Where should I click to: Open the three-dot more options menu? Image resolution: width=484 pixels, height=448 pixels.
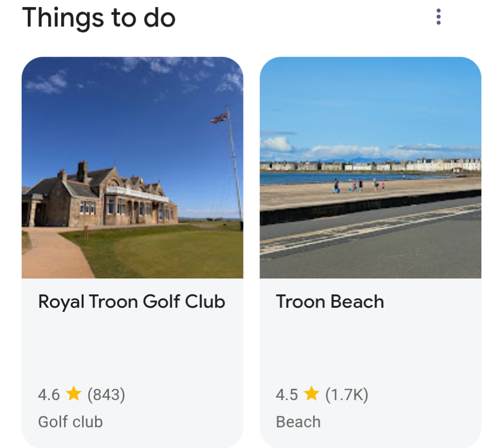click(x=438, y=17)
